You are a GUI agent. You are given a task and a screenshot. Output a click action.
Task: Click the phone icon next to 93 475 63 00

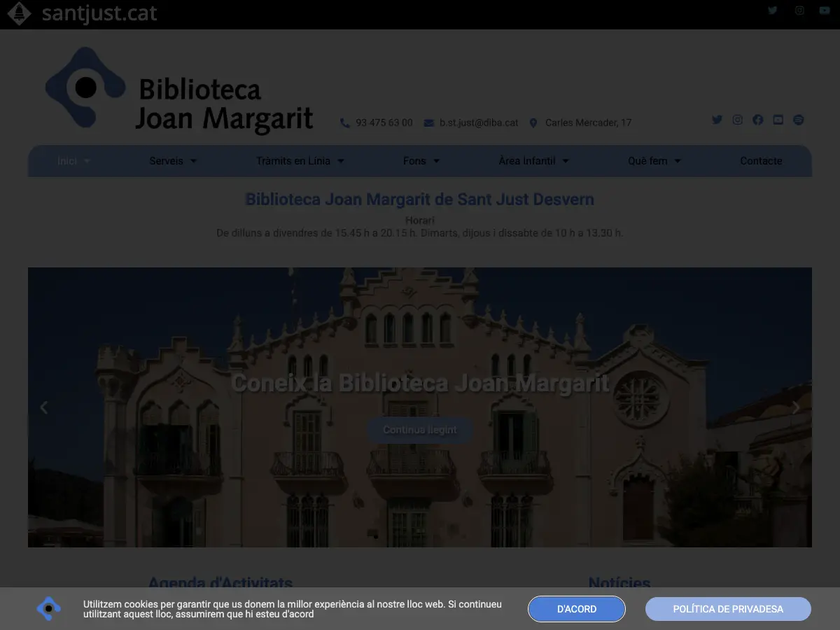tap(345, 123)
